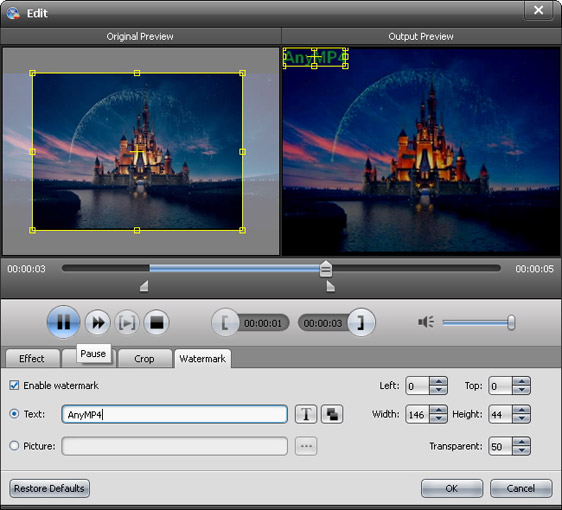Browse for a watermark picture file
The image size is (562, 510).
(306, 446)
